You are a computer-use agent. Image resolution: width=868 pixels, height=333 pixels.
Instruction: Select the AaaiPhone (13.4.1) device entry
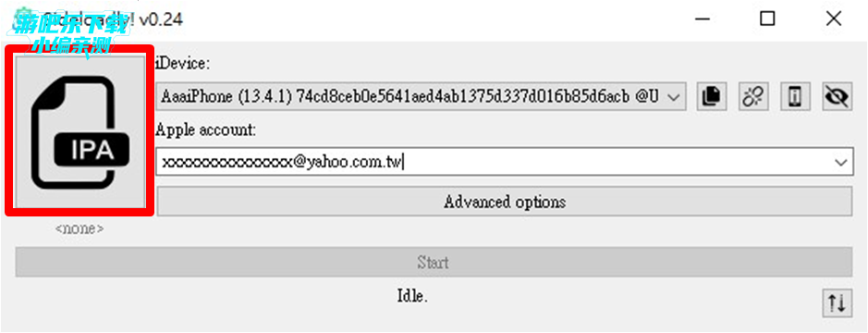421,97
